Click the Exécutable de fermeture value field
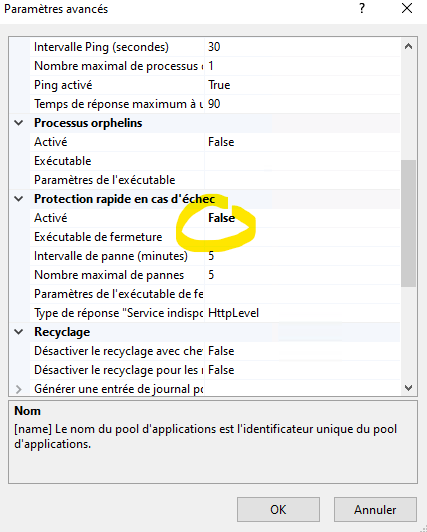This screenshot has height=532, width=427. click(302, 237)
